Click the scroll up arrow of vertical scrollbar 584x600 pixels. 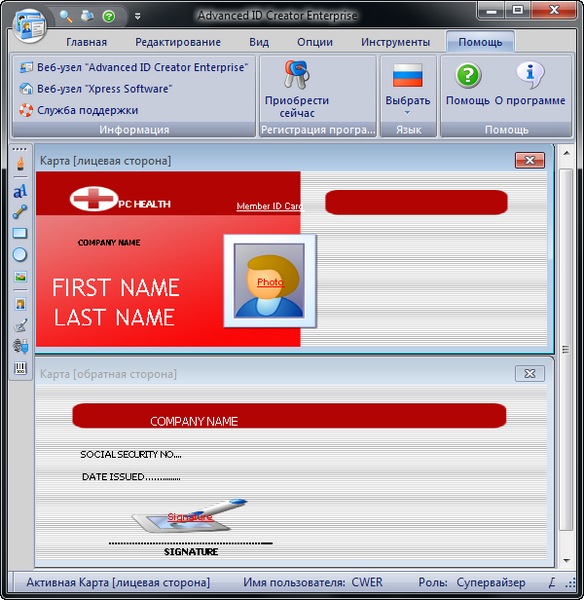click(567, 154)
